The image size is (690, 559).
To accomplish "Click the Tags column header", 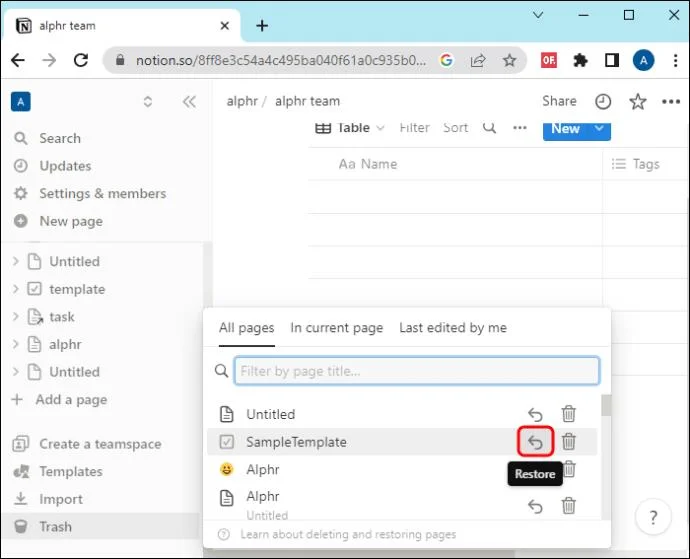I will [636, 164].
